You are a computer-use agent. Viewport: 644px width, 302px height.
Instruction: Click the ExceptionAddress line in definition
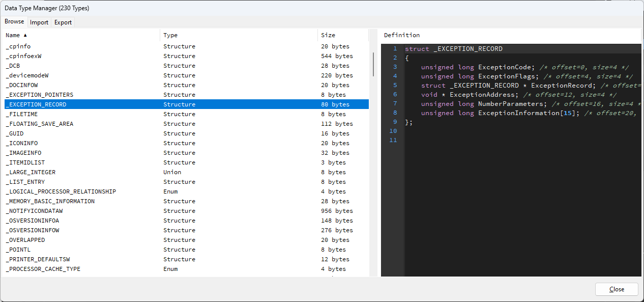519,95
